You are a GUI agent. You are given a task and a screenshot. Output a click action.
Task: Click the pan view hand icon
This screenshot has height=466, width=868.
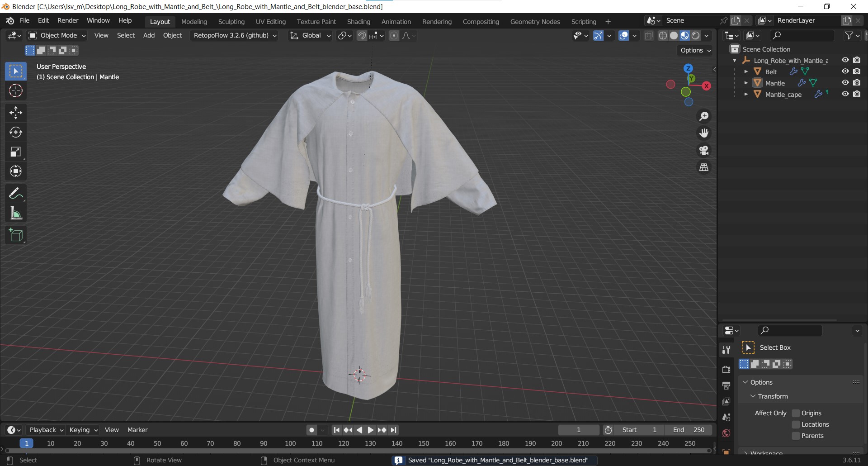coord(704,133)
